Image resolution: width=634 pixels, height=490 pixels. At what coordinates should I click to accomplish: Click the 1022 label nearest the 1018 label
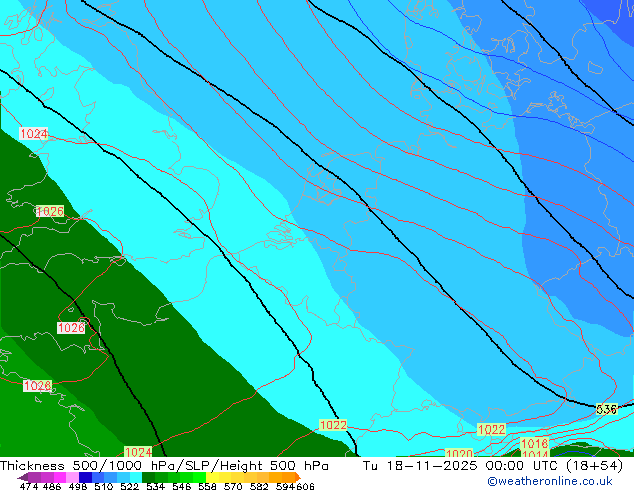(x=492, y=429)
